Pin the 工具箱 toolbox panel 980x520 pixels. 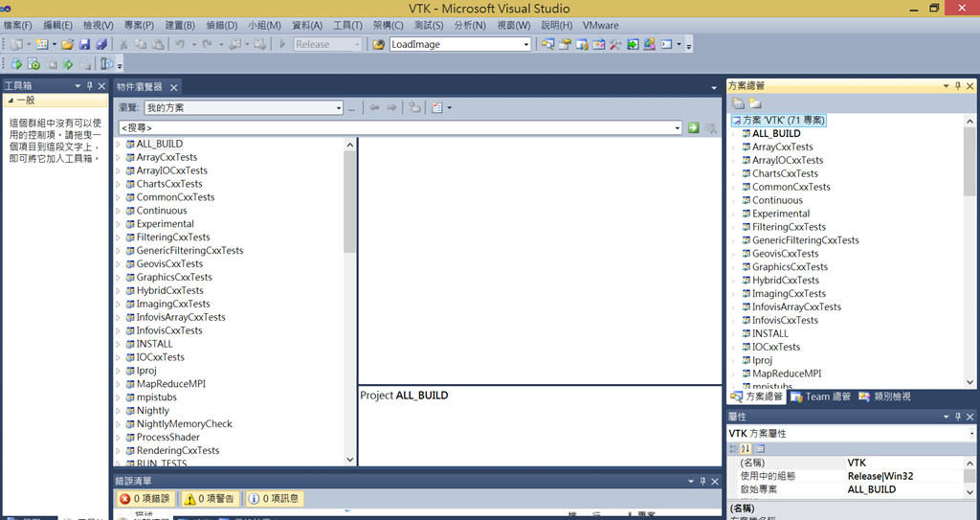(x=89, y=86)
